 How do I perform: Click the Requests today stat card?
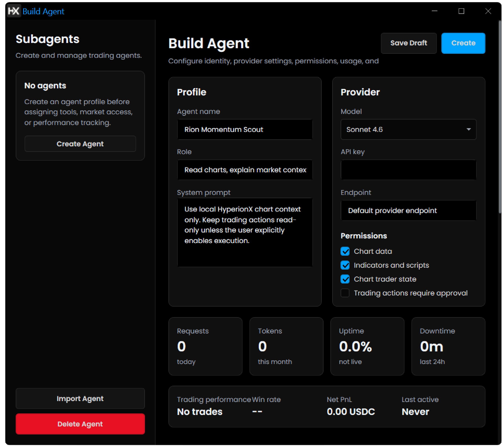pyautogui.click(x=205, y=346)
